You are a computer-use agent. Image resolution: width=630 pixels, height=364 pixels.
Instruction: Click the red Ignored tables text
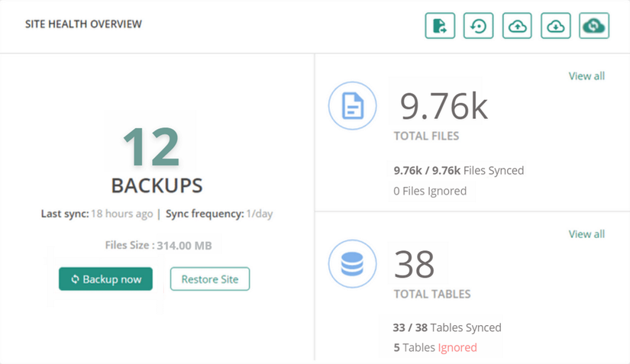click(x=457, y=347)
